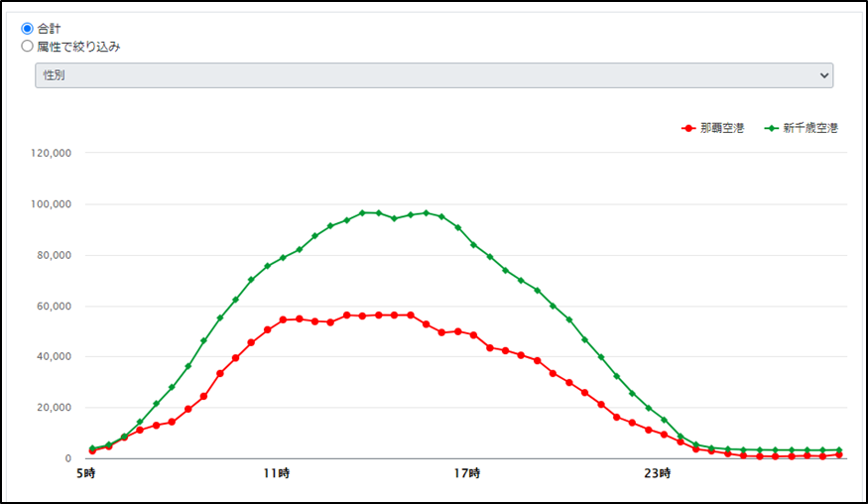Click the red data point at 5時
The image size is (868, 504).
coord(92,450)
